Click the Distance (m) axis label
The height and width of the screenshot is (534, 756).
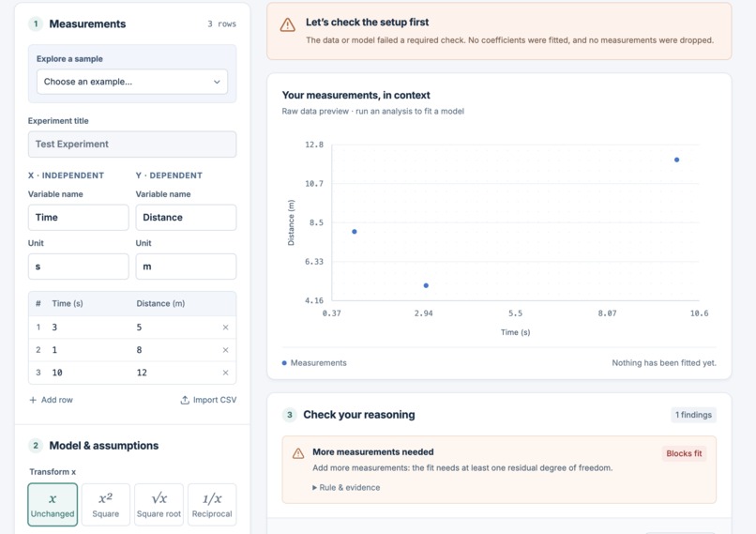(291, 222)
